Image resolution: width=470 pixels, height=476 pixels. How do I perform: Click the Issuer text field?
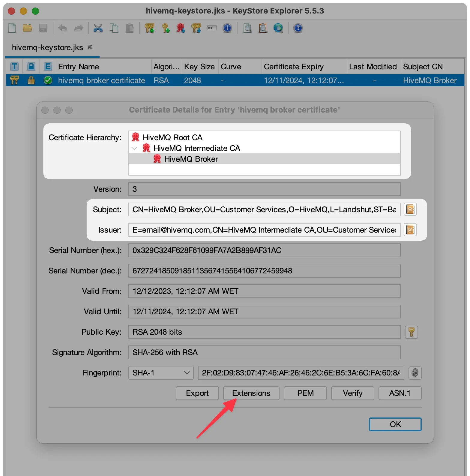(x=264, y=230)
